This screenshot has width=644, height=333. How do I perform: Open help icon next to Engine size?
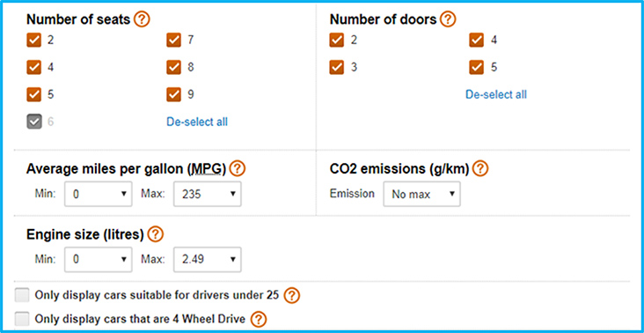pyautogui.click(x=155, y=234)
